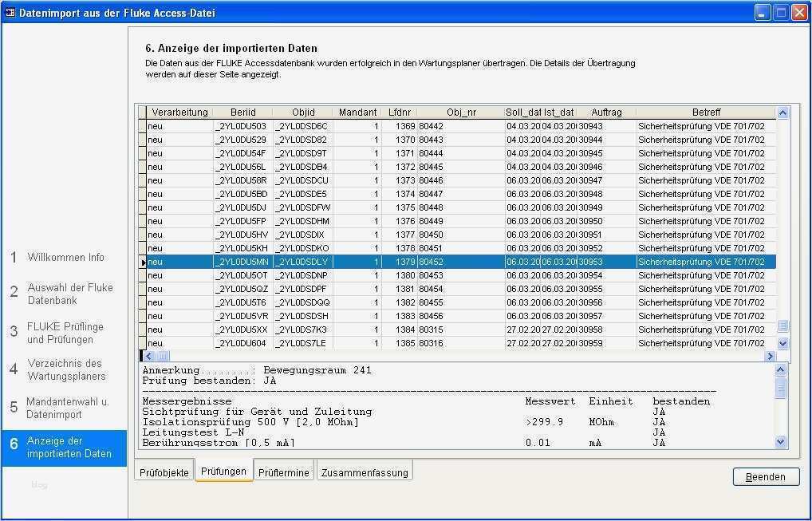Click Lfdnr cell 1371
Viewport: 812px width, 521px height.
400,153
